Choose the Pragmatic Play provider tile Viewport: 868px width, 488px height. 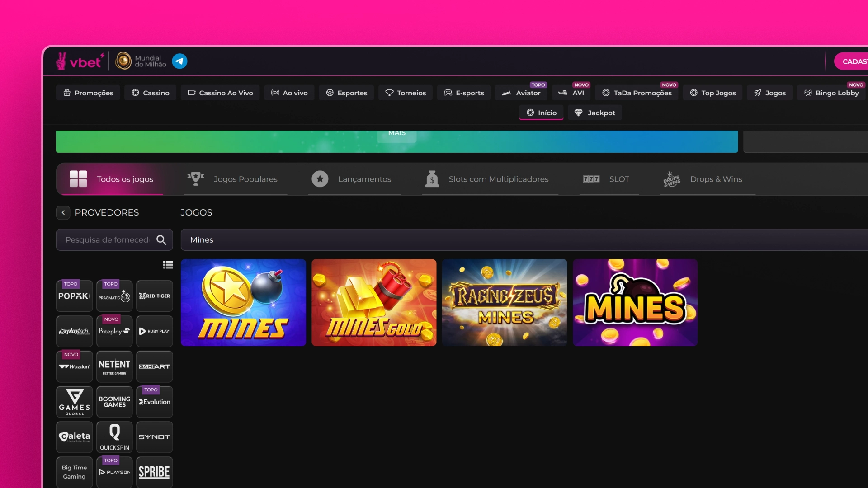[x=114, y=296]
